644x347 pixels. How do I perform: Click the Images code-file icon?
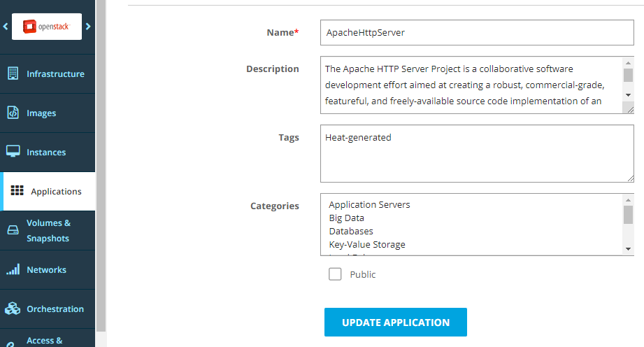pos(13,113)
